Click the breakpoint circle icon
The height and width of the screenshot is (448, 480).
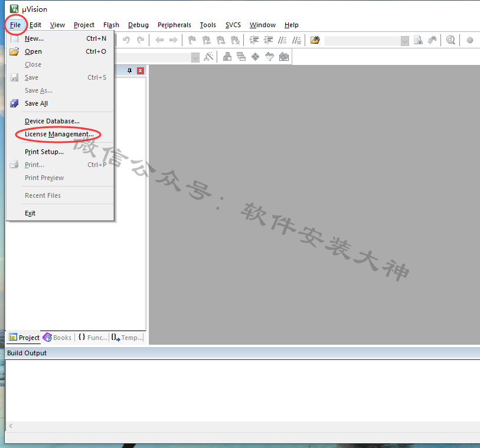click(469, 40)
